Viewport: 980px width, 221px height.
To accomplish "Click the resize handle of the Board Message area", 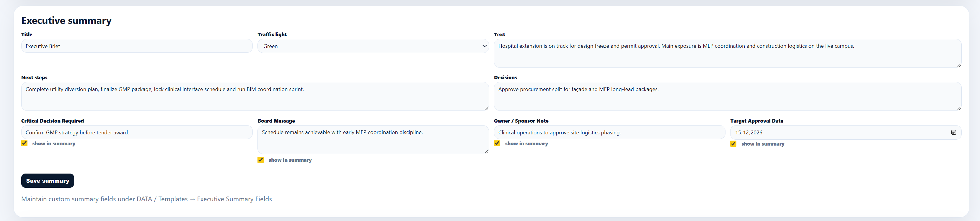I will coord(486,151).
